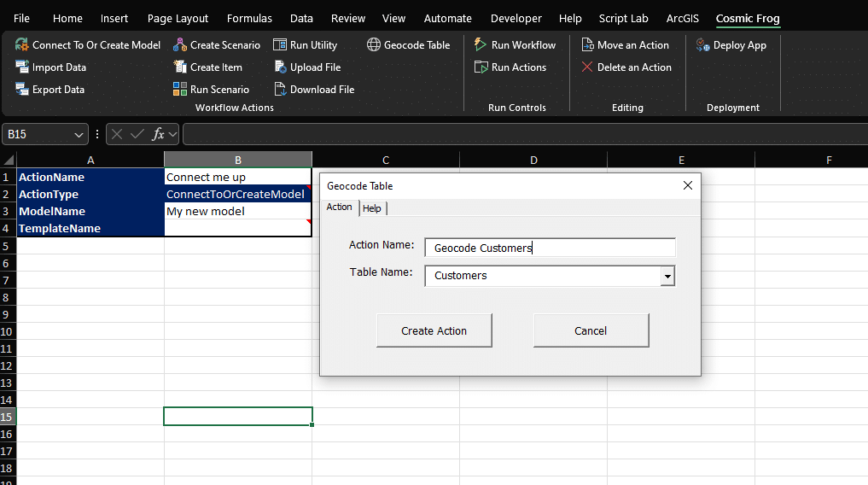Select the dialog's Action tab

coord(340,207)
